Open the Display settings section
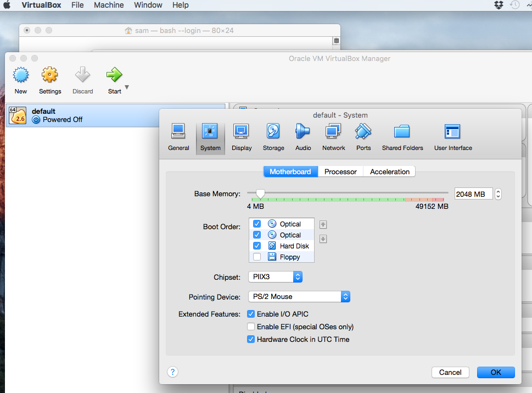This screenshot has width=532, height=393. [x=242, y=137]
